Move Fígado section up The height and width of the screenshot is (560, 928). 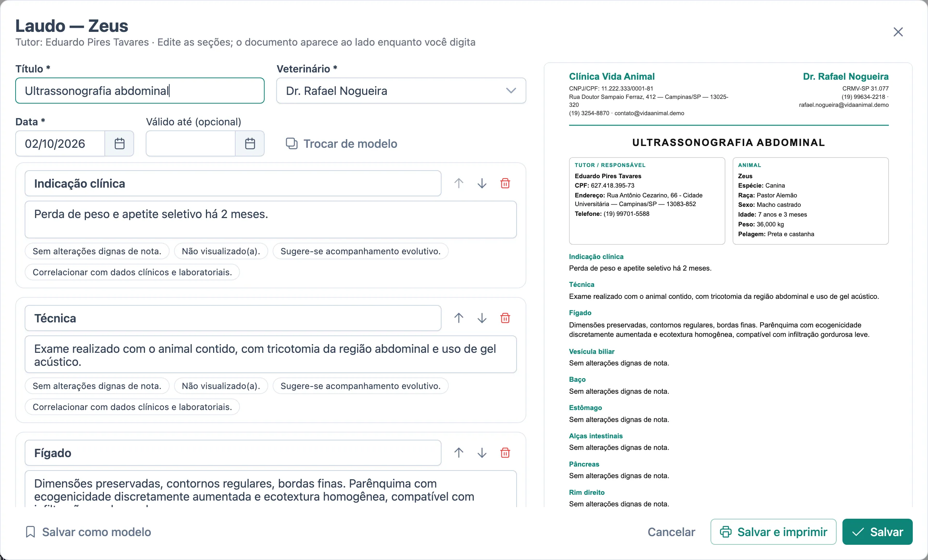click(x=458, y=453)
